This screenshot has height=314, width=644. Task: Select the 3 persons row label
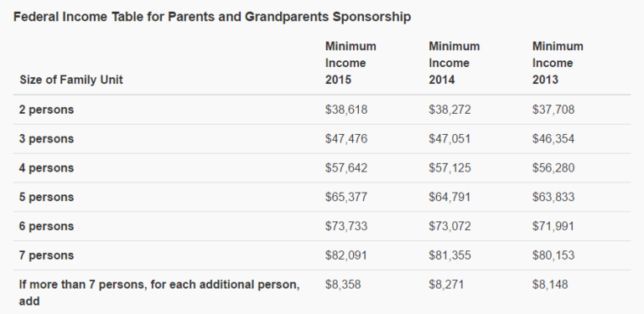coord(46,139)
